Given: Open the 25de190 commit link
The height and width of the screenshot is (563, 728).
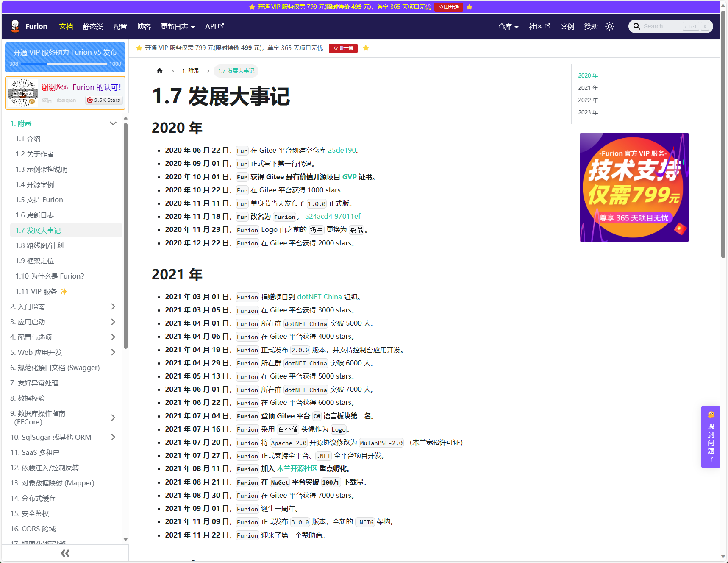Looking at the screenshot, I should (x=342, y=150).
